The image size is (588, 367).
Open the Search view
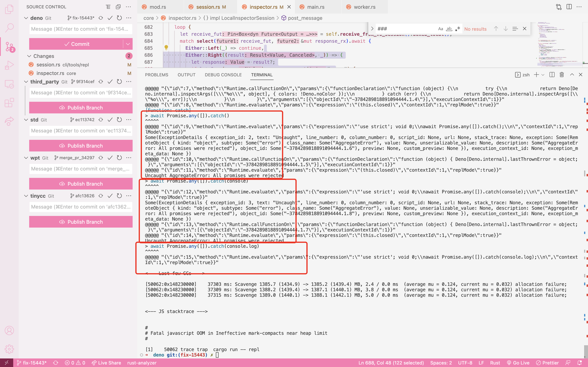click(9, 27)
